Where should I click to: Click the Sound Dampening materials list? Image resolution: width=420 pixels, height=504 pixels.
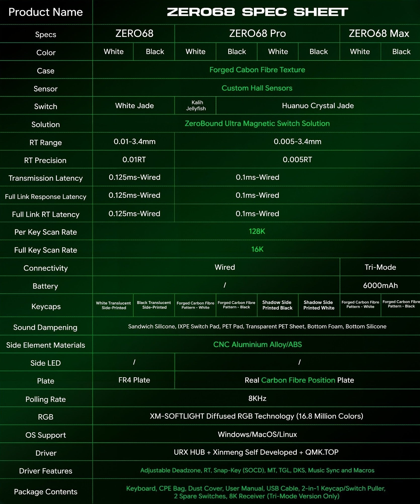pos(257,326)
